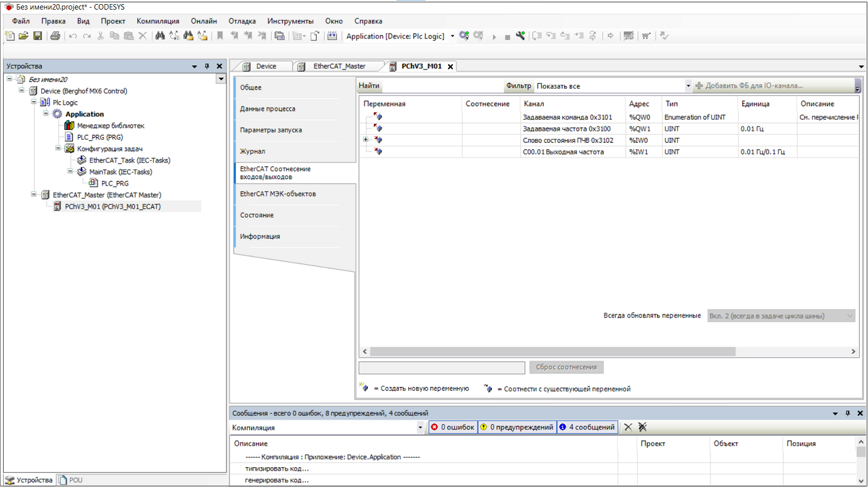Viewport: 868px width, 487px height.
Task: Save project with the floppy disk icon
Action: [37, 36]
